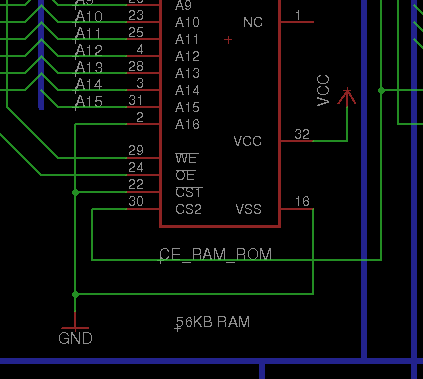This screenshot has height=379, width=423.
Task: Click the junction dot on the pin 22 wire
Action: 75,192
